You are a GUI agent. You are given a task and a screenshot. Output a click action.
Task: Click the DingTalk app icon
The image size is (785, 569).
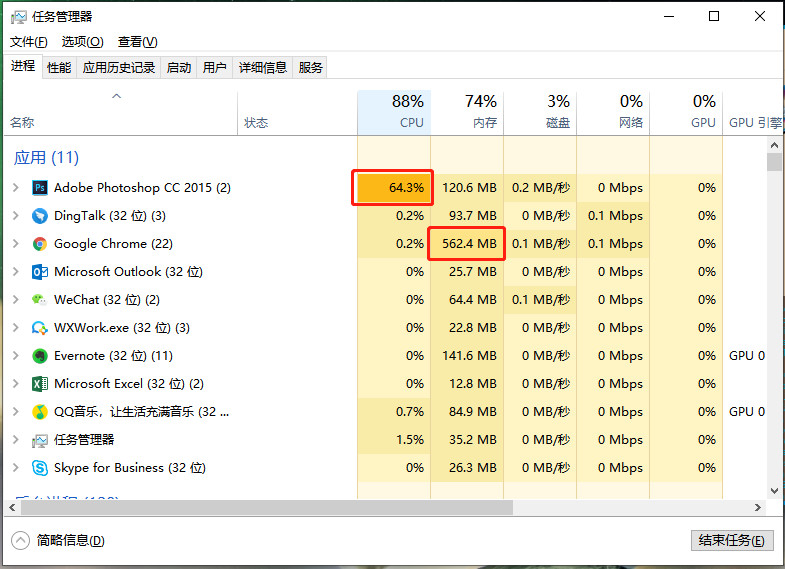tap(40, 216)
